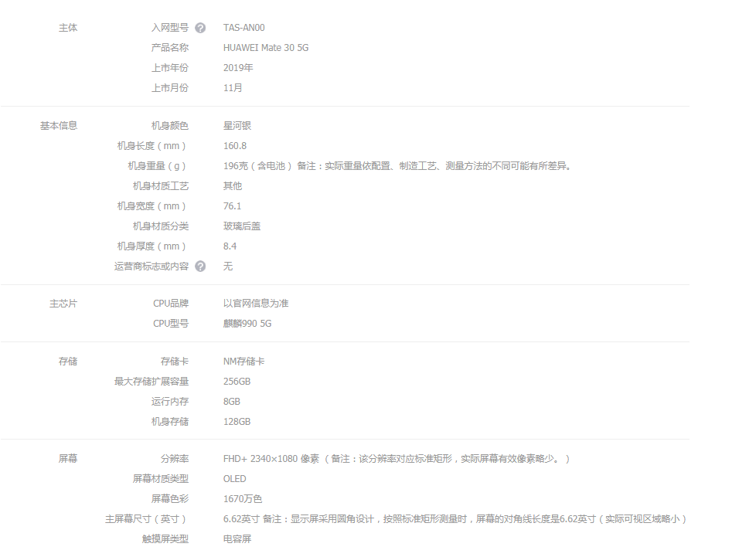
Task: Click the 屏幕材质类型 label
Action: tap(161, 479)
